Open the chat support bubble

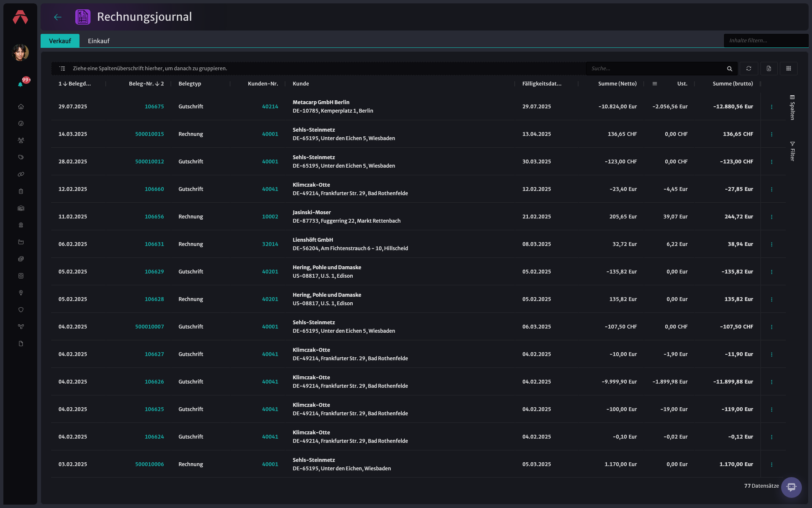coord(791,487)
